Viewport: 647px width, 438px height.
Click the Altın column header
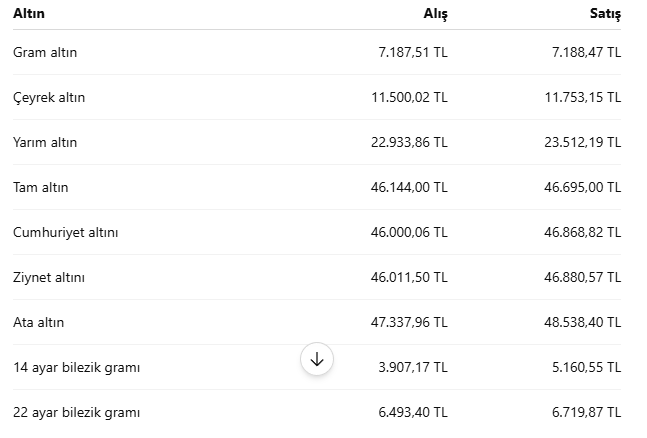(29, 13)
